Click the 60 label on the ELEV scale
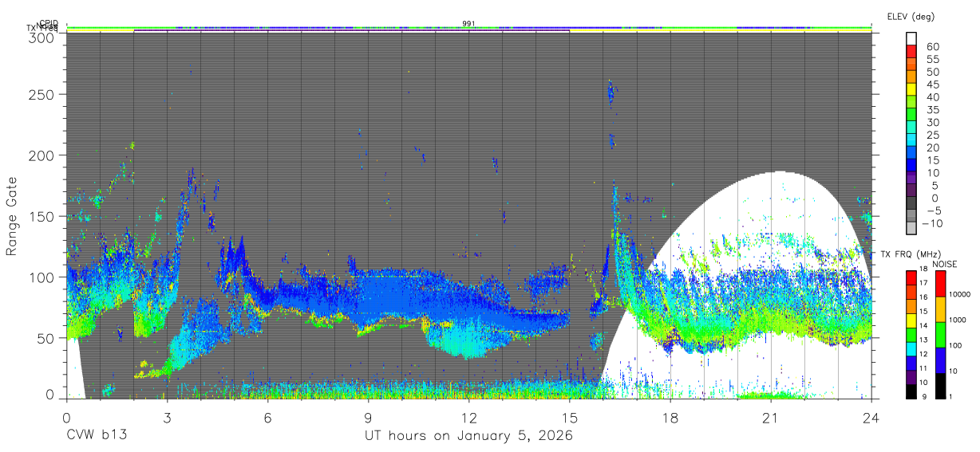The image size is (980, 452). (x=932, y=46)
